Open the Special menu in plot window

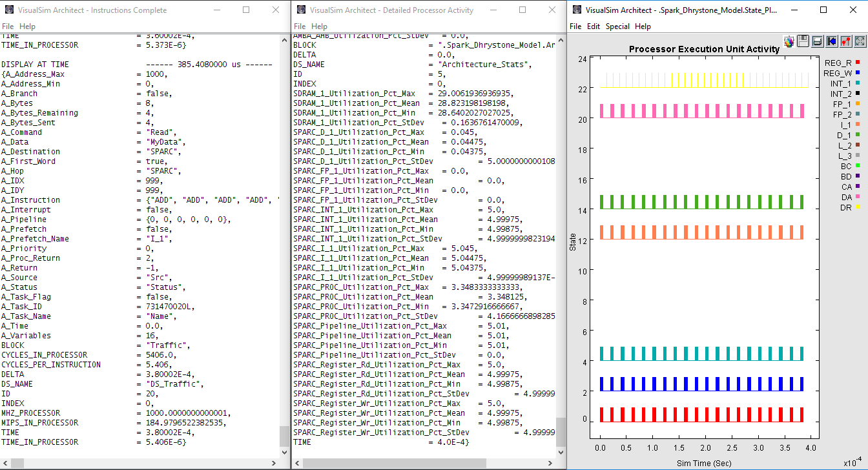point(617,26)
